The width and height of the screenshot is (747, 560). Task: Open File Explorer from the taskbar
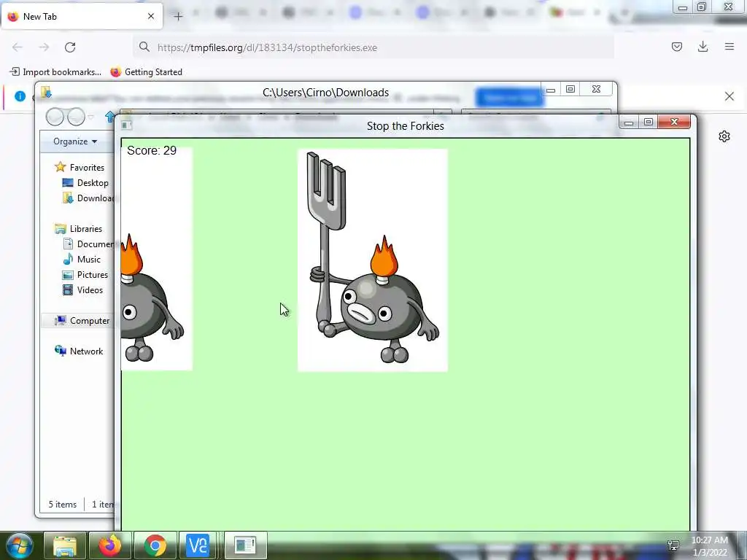coord(65,545)
